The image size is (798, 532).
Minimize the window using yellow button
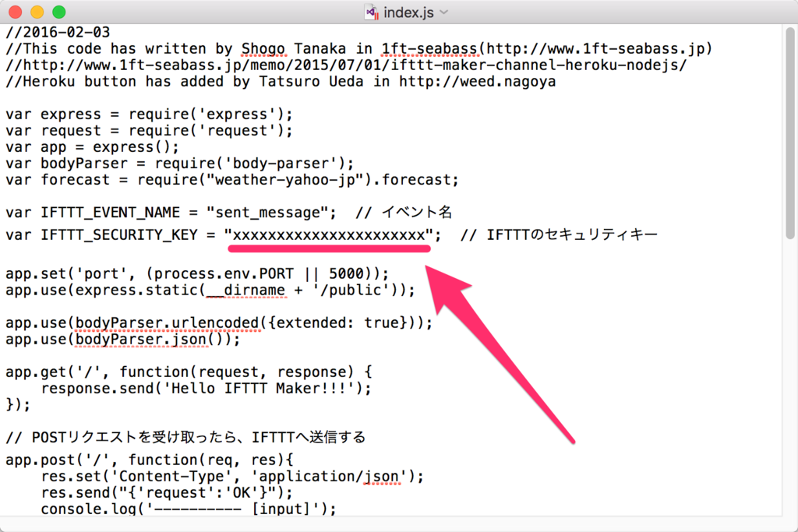37,12
